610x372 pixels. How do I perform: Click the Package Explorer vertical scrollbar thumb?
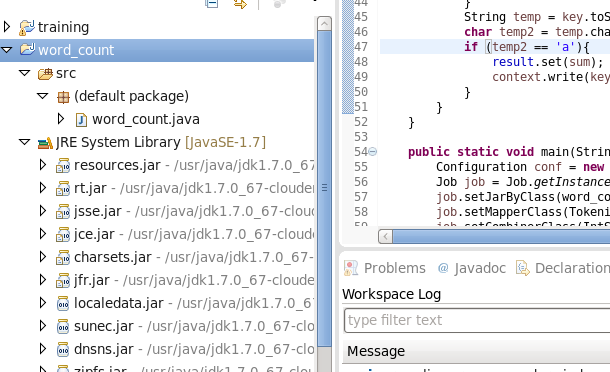(324, 188)
